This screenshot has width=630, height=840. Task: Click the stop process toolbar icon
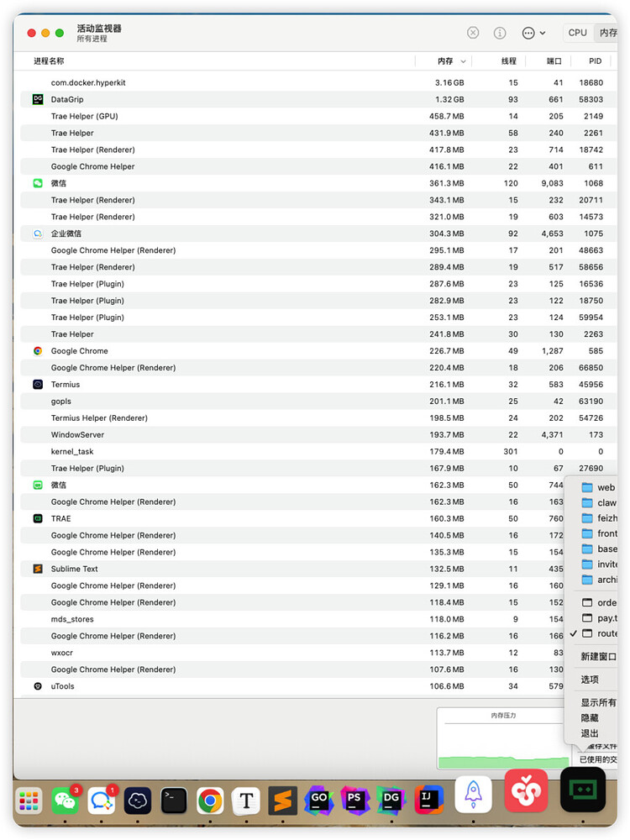(472, 33)
